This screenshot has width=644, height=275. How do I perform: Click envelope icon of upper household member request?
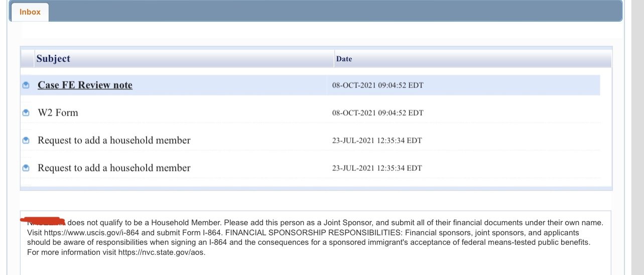(26, 141)
